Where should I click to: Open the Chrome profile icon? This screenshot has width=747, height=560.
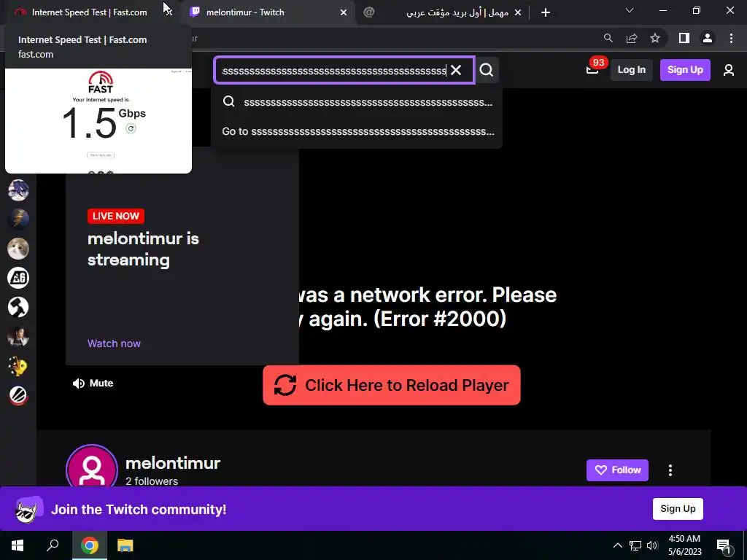tap(708, 38)
